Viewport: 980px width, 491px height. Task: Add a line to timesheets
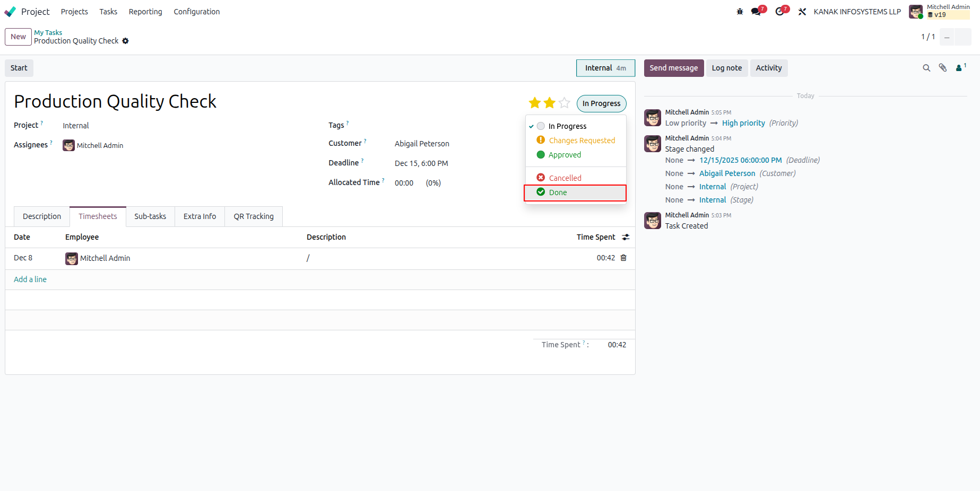(x=30, y=279)
